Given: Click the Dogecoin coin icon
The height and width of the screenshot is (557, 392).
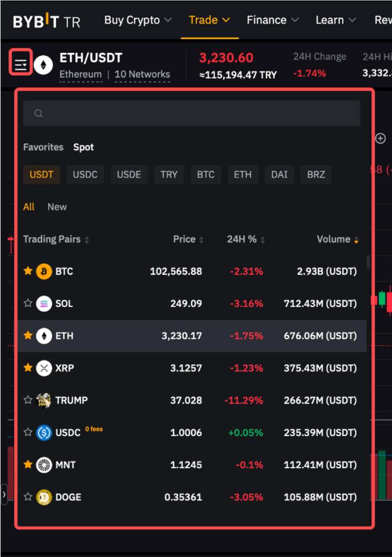Looking at the screenshot, I should point(44,497).
